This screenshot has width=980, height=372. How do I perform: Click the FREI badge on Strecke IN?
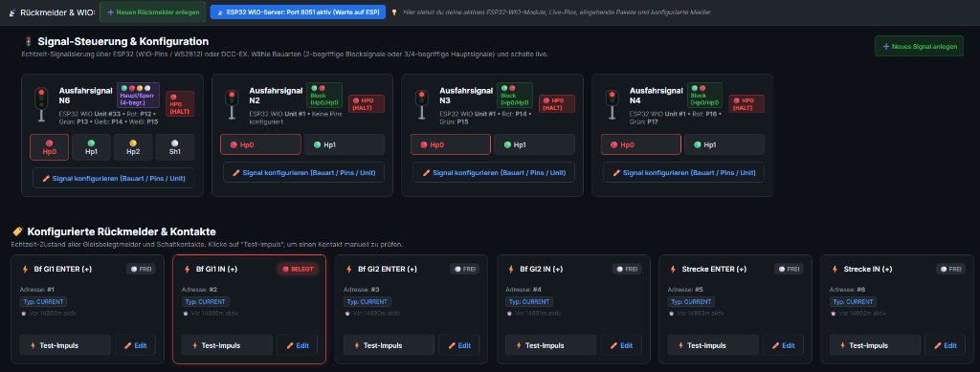[950, 269]
